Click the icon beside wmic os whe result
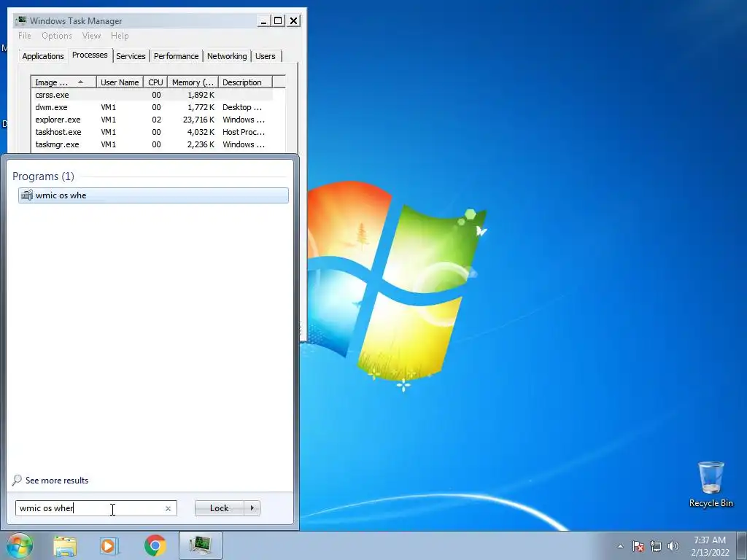Viewport: 747px width, 560px height. (x=27, y=195)
